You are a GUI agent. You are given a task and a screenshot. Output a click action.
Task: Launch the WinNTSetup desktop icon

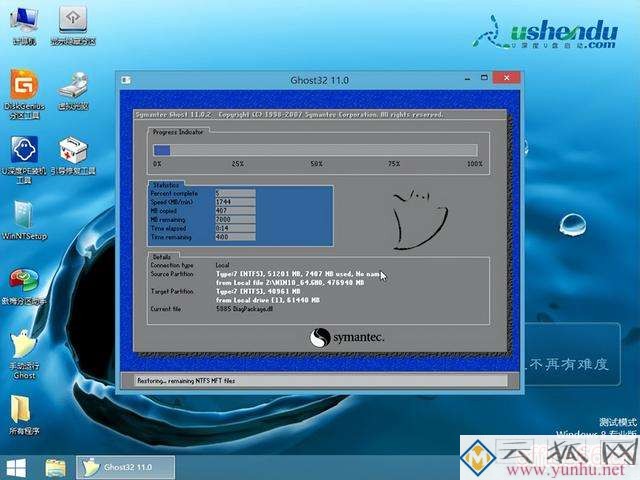click(x=24, y=220)
